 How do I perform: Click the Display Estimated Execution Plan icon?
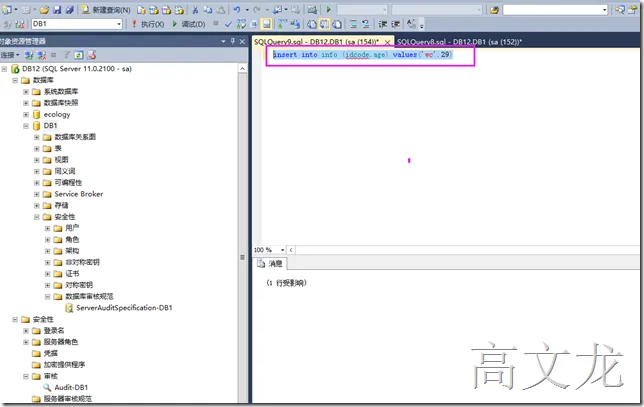click(241, 24)
